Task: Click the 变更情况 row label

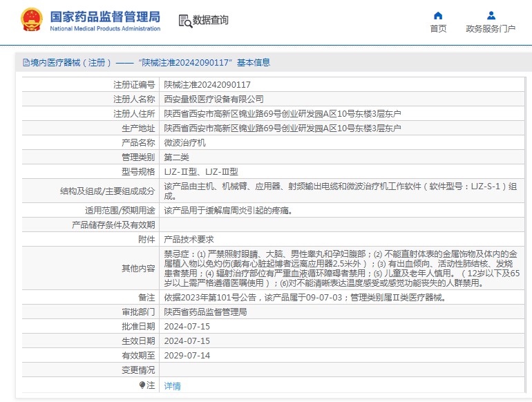Action: 138,370
